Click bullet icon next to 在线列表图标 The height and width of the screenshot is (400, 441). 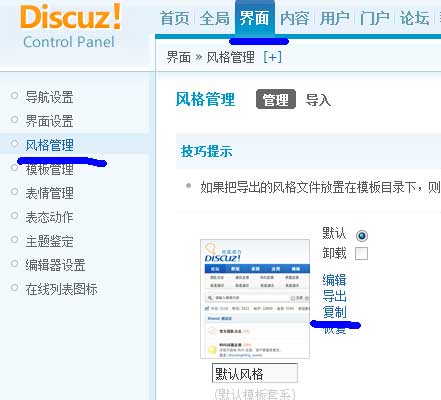coord(14,287)
